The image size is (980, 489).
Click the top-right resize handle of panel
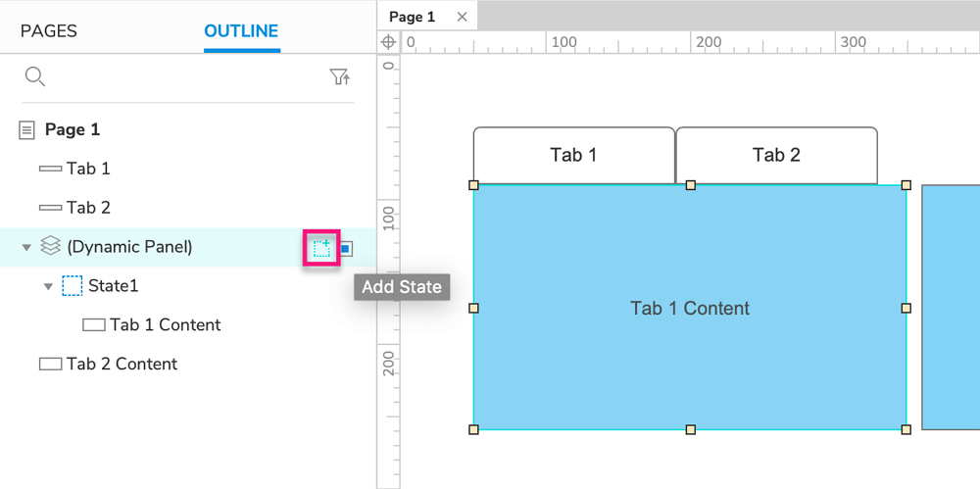[x=906, y=185]
